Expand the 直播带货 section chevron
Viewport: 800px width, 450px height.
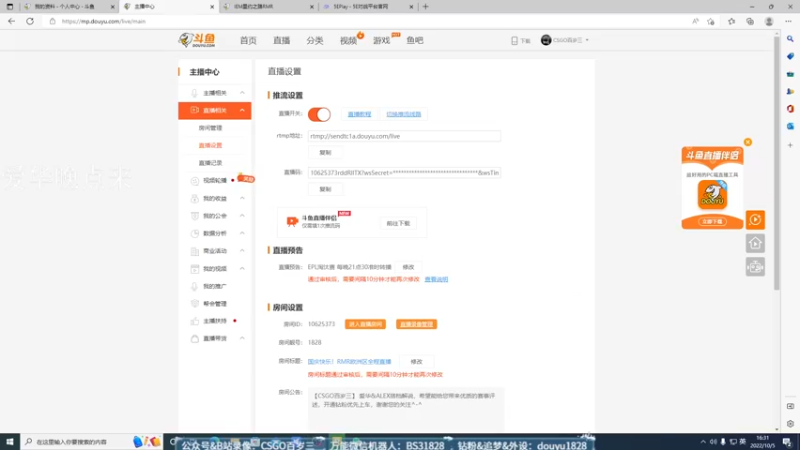242,338
